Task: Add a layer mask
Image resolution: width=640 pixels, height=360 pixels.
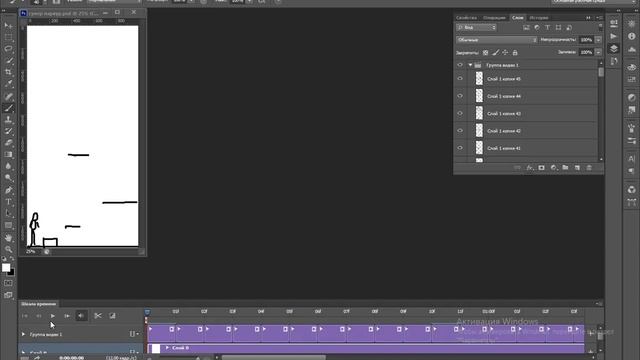Action: click(541, 168)
